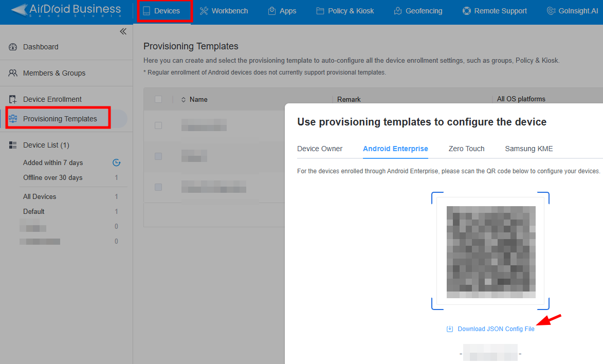The width and height of the screenshot is (603, 364).
Task: Click the Dashboard gauge icon
Action: [x=13, y=47]
